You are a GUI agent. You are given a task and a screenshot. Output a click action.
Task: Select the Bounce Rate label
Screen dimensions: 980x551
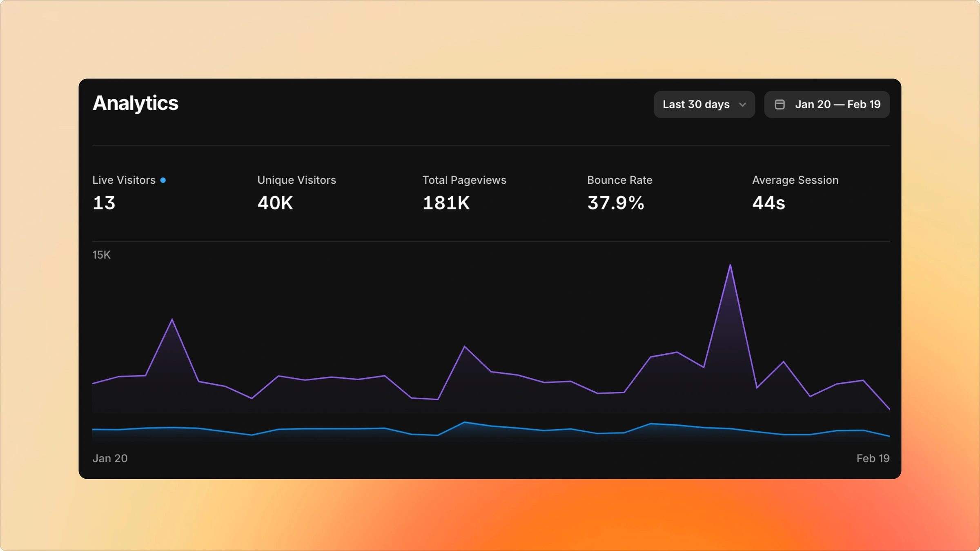point(619,180)
